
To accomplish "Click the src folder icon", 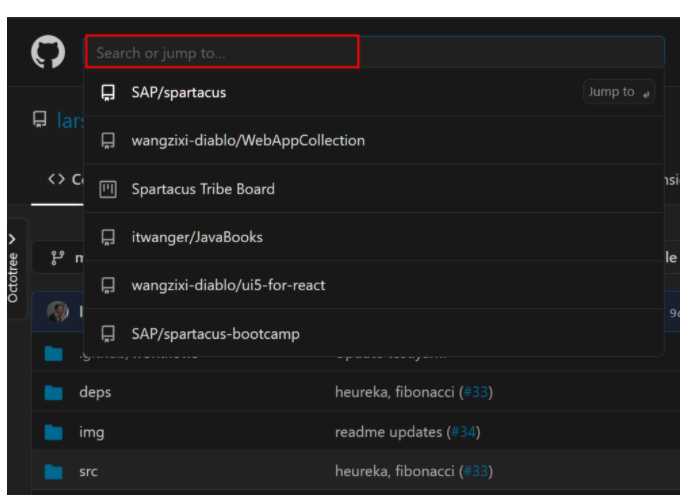I will (54, 471).
